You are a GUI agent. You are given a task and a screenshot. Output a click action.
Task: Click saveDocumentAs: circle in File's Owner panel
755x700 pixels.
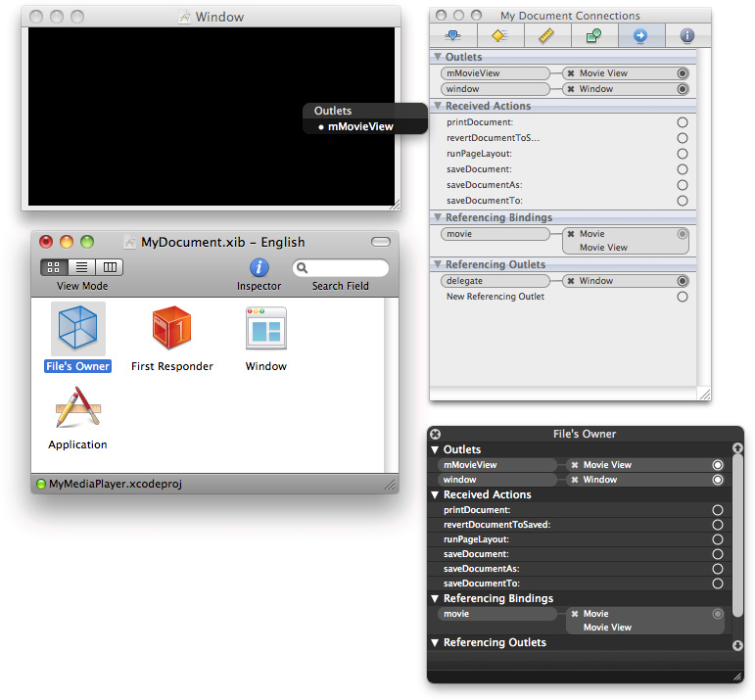click(718, 569)
